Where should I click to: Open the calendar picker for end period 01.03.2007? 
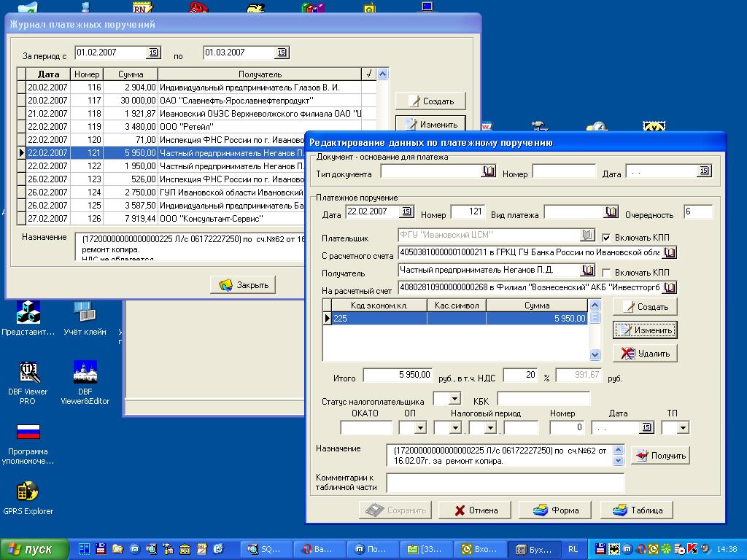[282, 52]
